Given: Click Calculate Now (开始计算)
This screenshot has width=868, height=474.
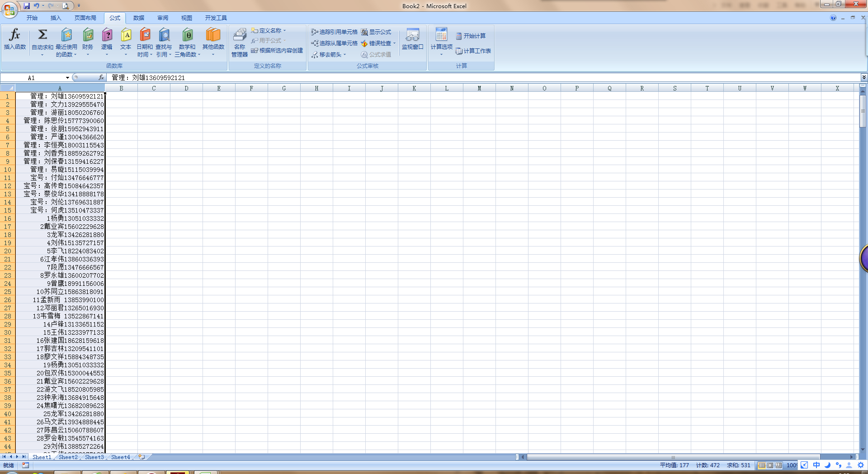Looking at the screenshot, I should (471, 36).
